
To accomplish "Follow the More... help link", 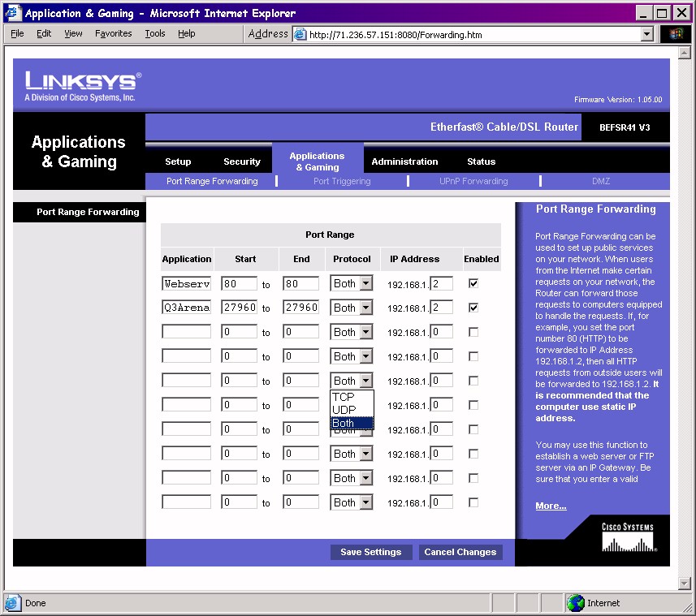I will tap(551, 506).
